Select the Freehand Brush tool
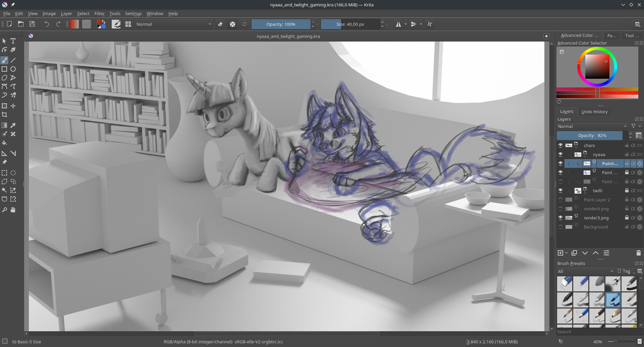 tap(4, 60)
